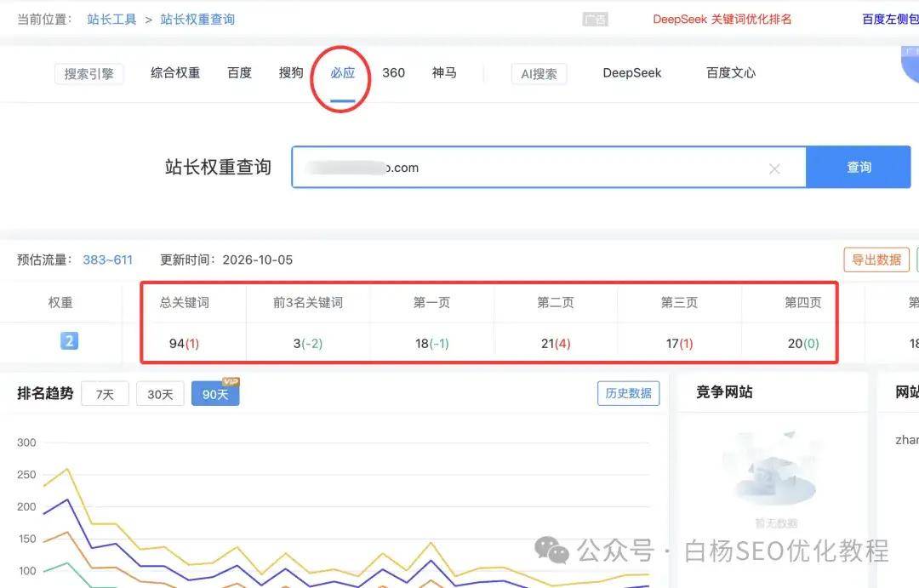Screen dimensions: 919x588
Task: Click the 第二页 column header
Action: [x=556, y=302]
